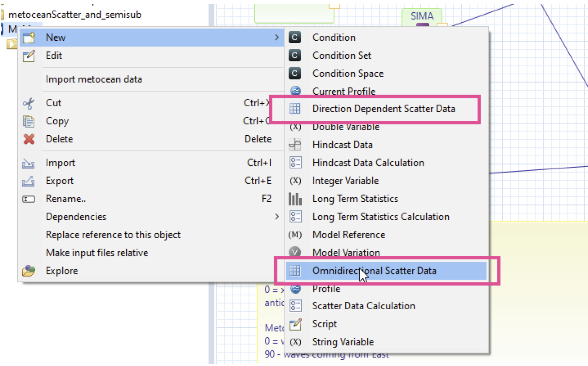This screenshot has width=588, height=366.
Task: Click the Copy pages icon
Action: point(29,121)
